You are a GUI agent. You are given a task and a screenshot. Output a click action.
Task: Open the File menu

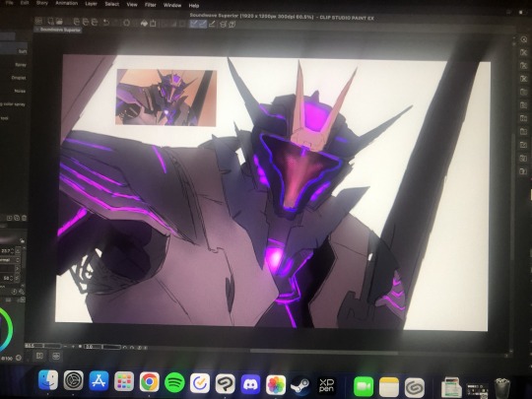[9, 3]
